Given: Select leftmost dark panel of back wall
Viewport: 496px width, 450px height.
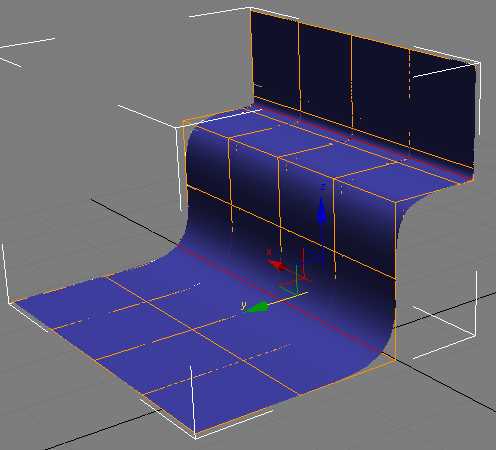Looking at the screenshot, I should (275, 62).
